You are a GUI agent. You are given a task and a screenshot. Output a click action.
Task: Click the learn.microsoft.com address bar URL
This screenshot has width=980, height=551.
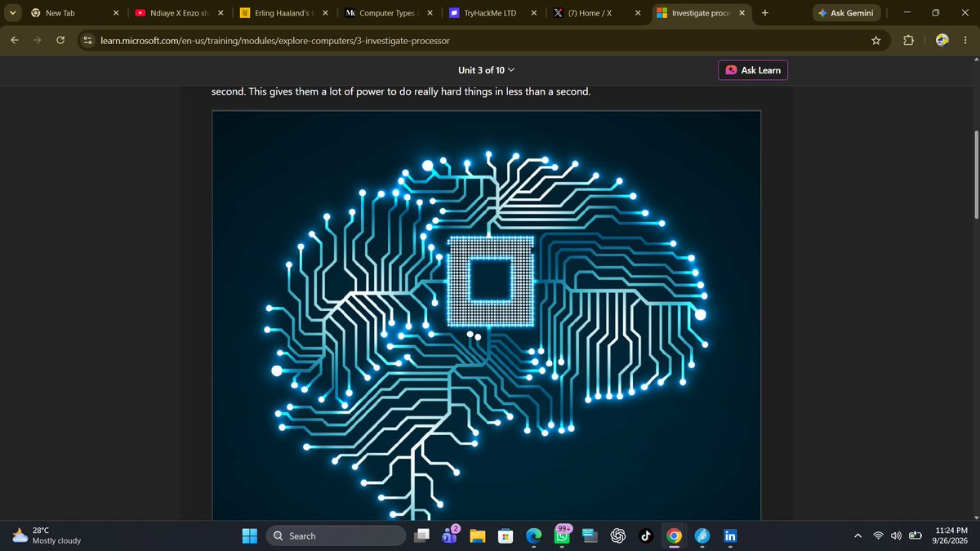pos(274,40)
